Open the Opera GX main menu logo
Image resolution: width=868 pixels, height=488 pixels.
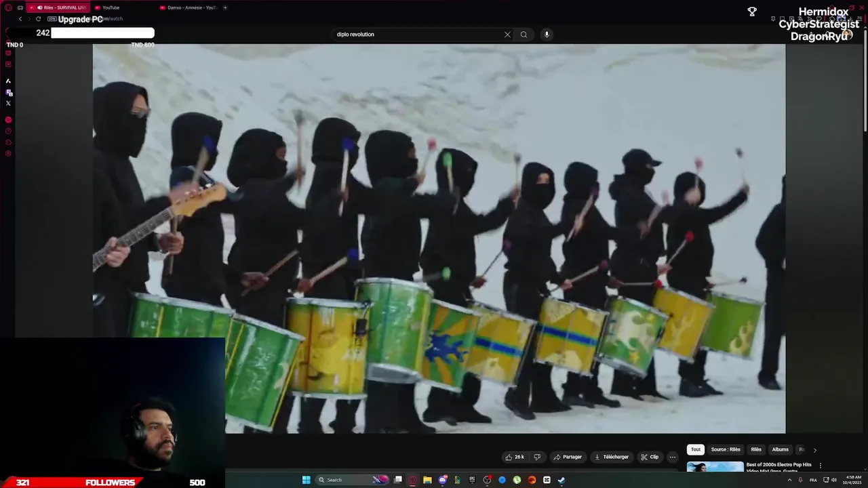point(8,7)
